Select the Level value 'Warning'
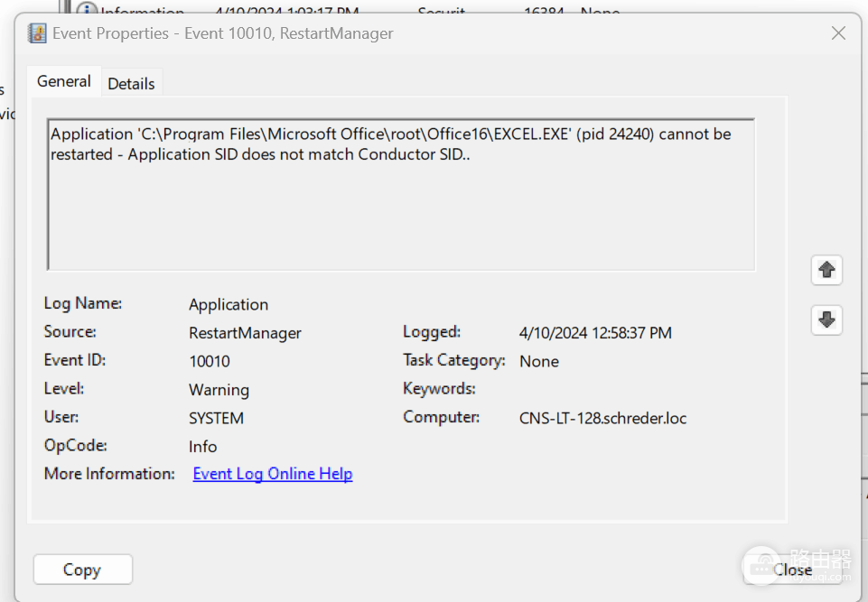Viewport: 868px width, 602px height. tap(219, 390)
